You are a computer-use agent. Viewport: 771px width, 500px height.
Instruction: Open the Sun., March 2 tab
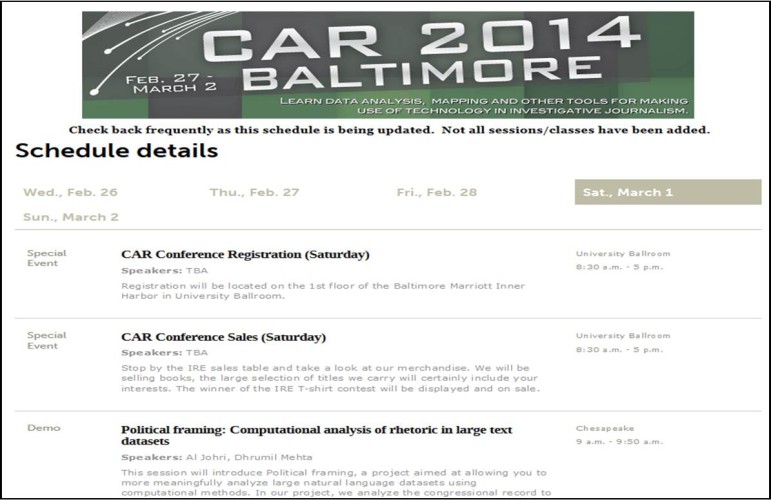[71, 217]
